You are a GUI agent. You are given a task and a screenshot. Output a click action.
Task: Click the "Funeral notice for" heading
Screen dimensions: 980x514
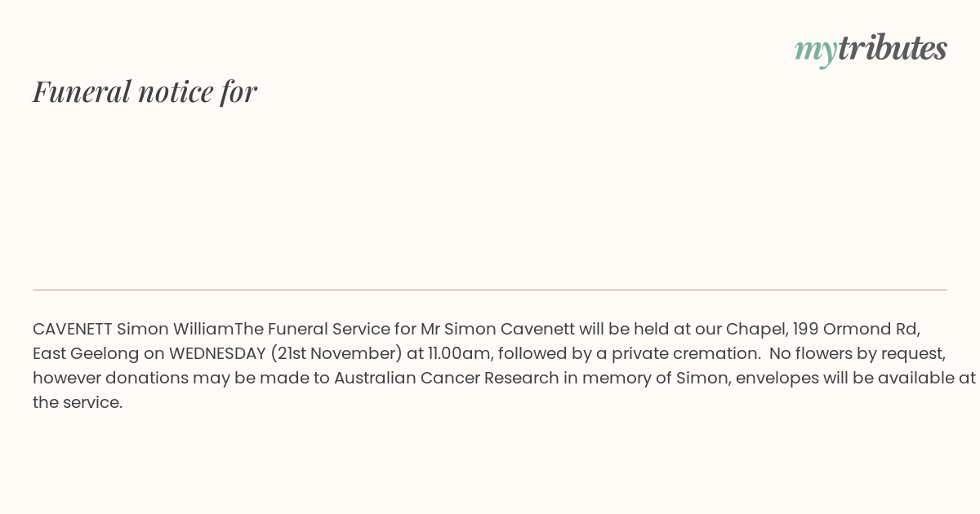[145, 91]
